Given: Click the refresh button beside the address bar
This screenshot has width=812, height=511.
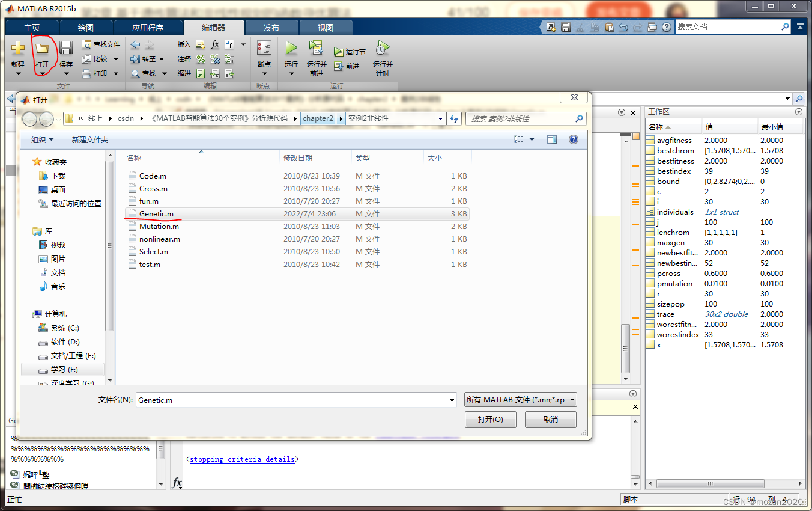Looking at the screenshot, I should [454, 118].
